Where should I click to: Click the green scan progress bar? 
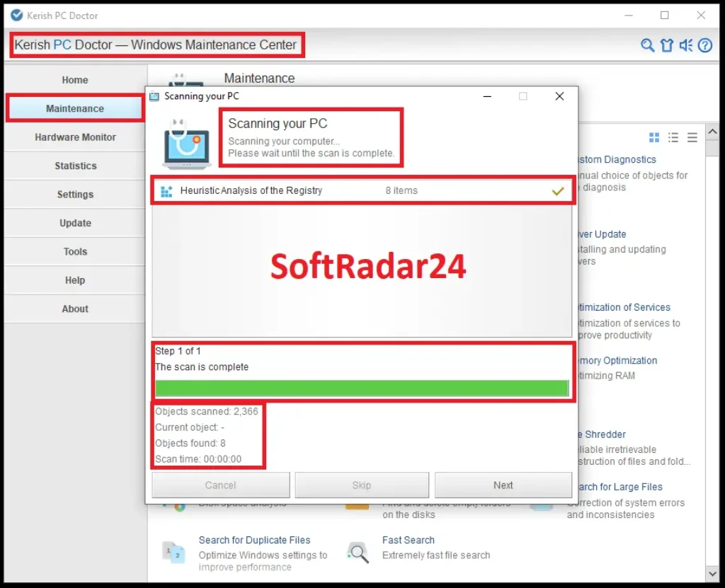tap(362, 388)
